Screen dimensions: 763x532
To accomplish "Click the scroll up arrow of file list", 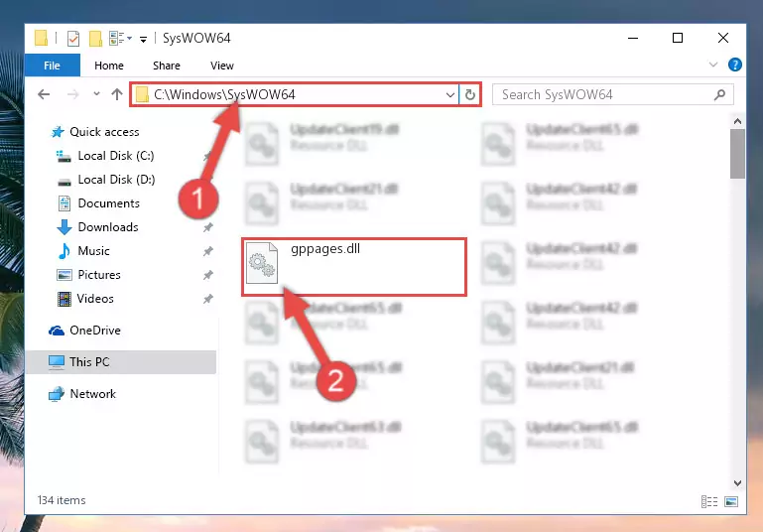I will pos(737,121).
